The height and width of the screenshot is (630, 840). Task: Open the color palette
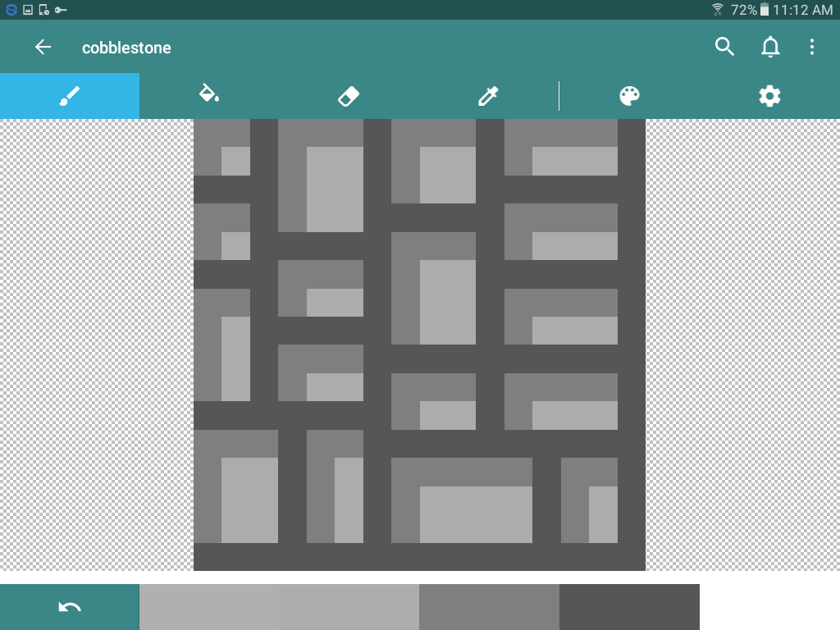629,96
